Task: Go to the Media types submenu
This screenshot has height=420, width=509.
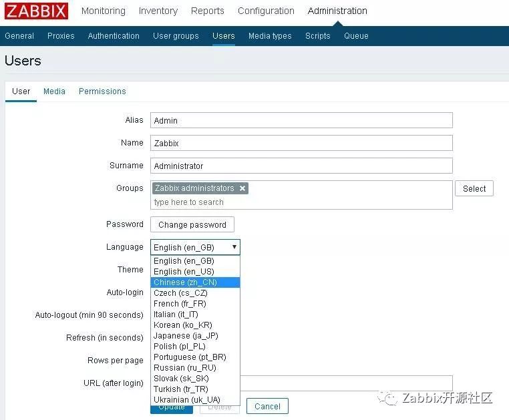Action: [x=270, y=35]
